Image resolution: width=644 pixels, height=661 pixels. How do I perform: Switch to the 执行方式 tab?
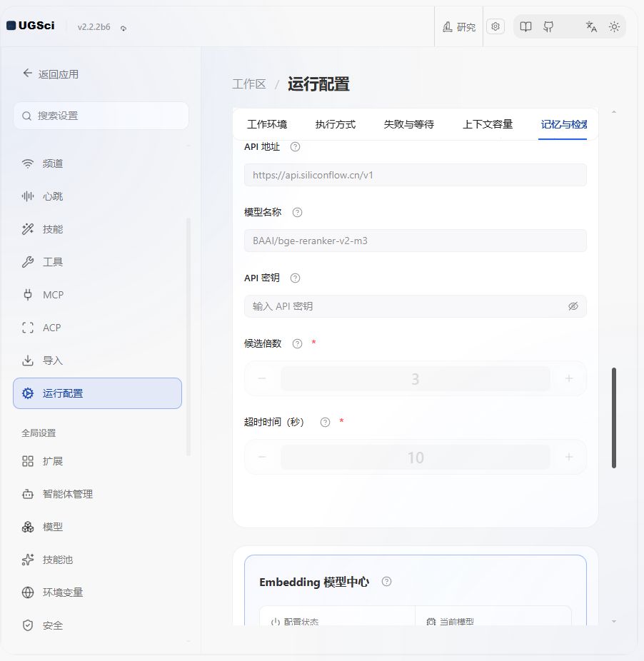[336, 124]
